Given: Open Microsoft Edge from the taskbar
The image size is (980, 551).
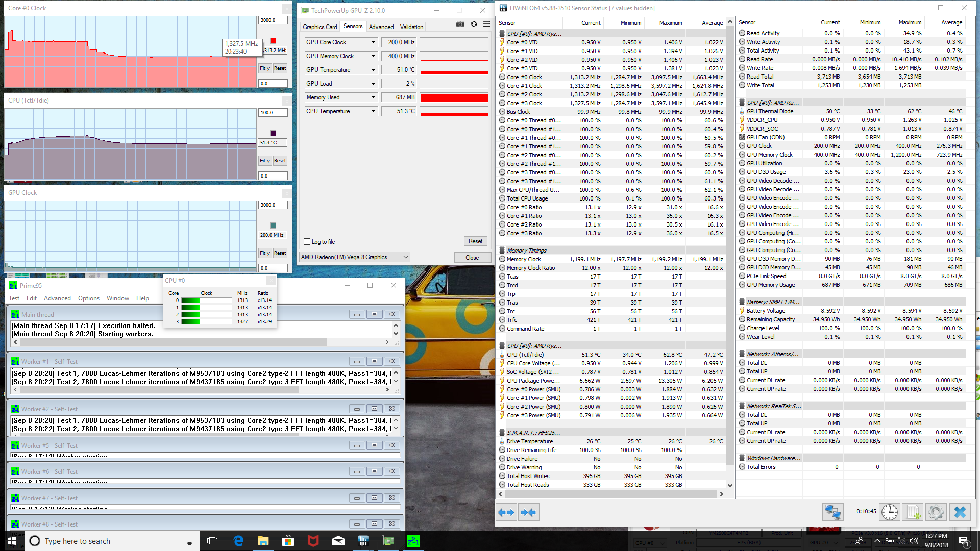Looking at the screenshot, I should tap(238, 541).
